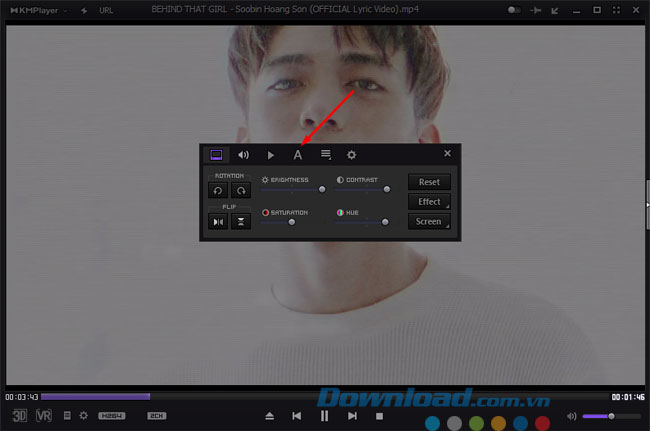Click the compact mode arrow icon
Image resolution: width=650 pixels, height=431 pixels.
click(x=555, y=10)
